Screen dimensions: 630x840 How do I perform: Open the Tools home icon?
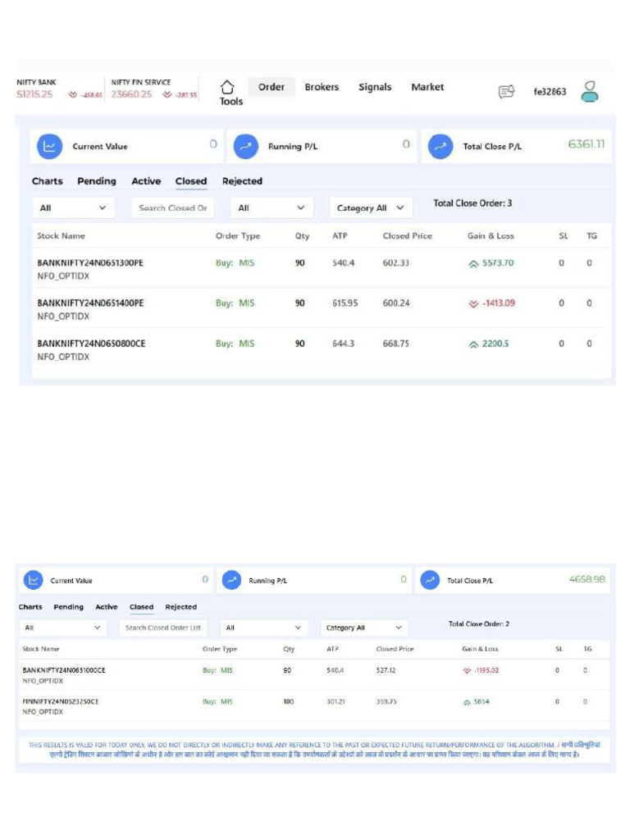click(x=228, y=87)
